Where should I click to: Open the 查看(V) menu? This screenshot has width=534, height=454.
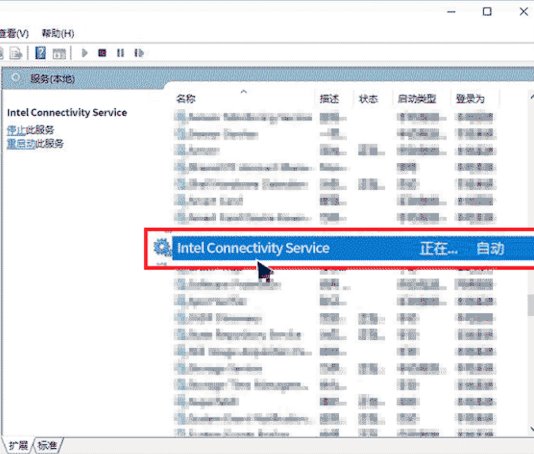tap(14, 33)
